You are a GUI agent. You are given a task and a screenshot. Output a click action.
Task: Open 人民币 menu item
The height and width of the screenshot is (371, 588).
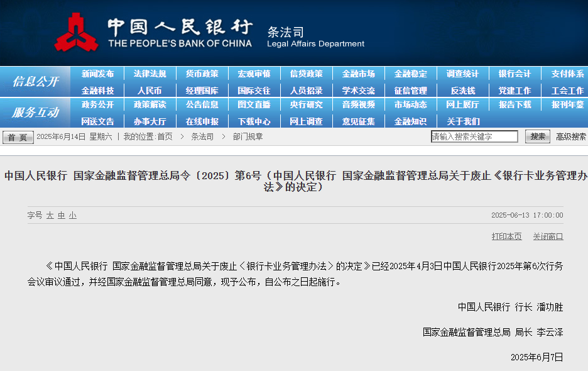150,91
